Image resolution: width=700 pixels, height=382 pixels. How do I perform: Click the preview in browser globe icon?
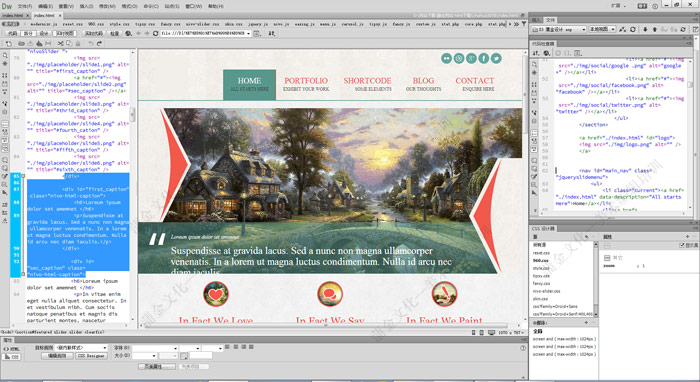[129, 33]
